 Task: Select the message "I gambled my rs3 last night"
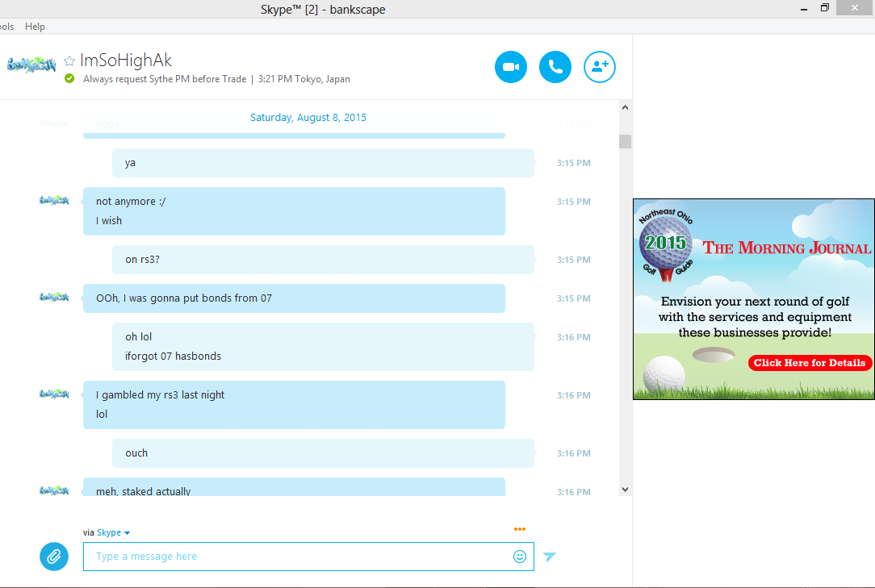pyautogui.click(x=160, y=395)
